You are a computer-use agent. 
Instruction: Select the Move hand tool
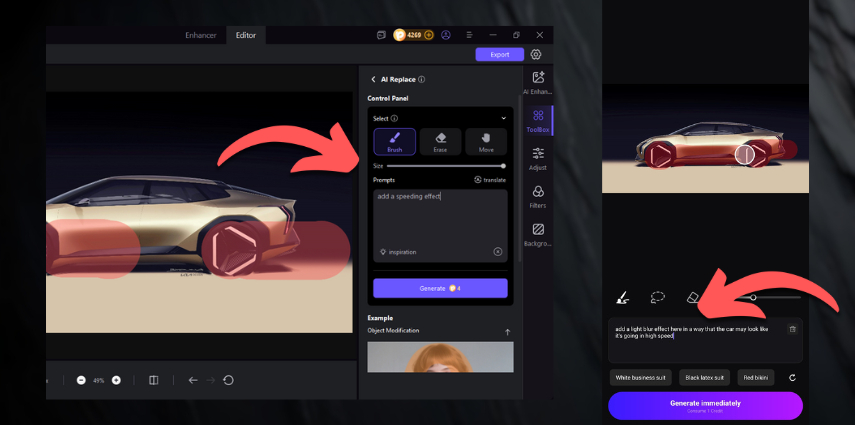pos(486,141)
